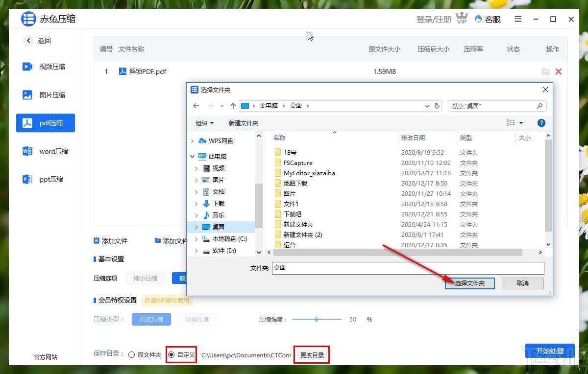Open 官方网站 link

46,357
